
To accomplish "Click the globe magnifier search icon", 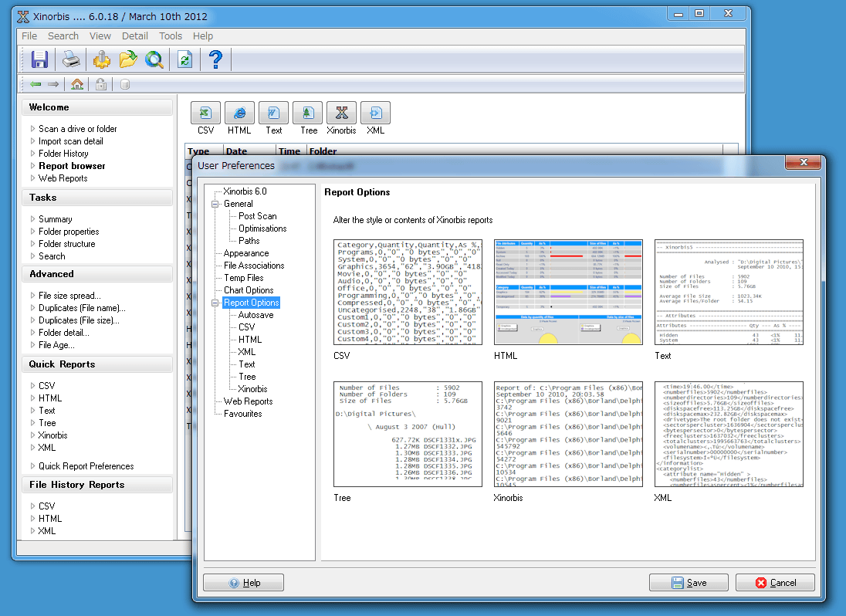I will click(154, 59).
